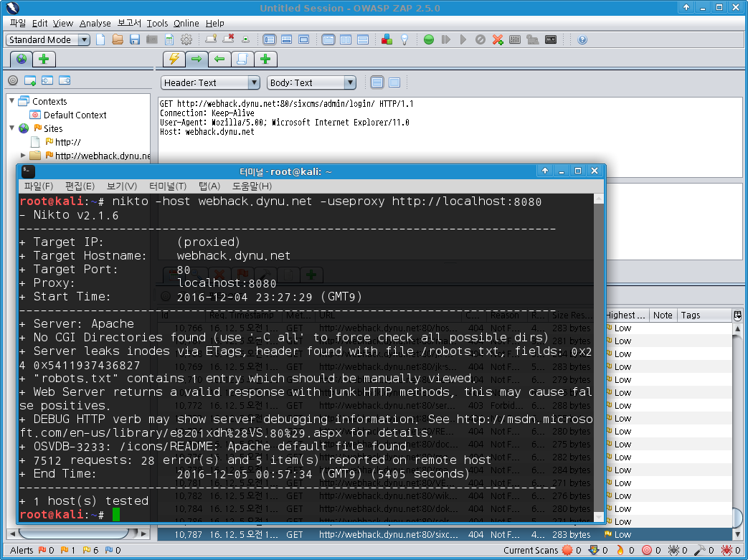Click the Note column header
Image resolution: width=748 pixels, height=560 pixels.
(x=663, y=315)
